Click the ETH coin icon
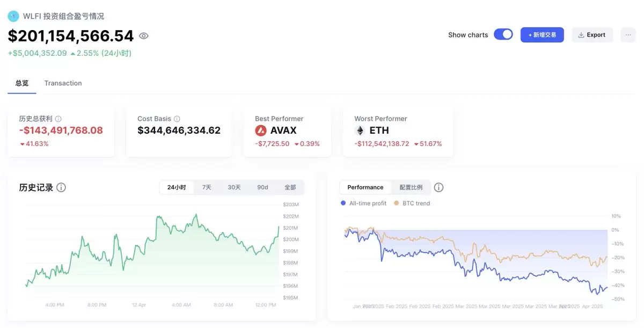 click(360, 130)
